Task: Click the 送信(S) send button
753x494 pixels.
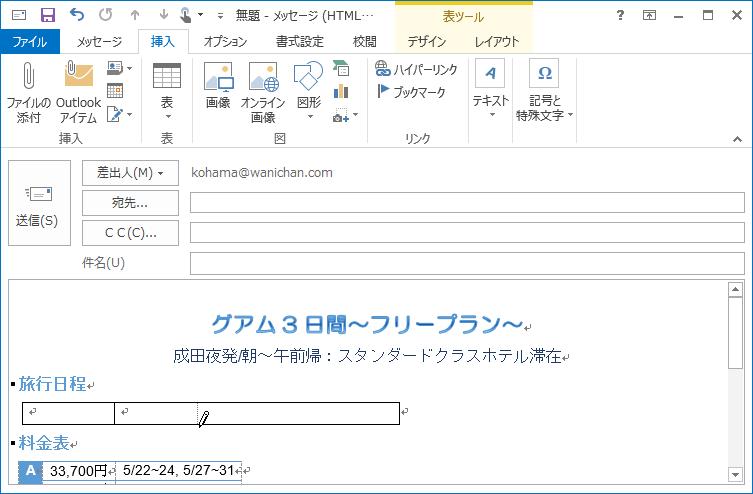Action: tap(39, 203)
